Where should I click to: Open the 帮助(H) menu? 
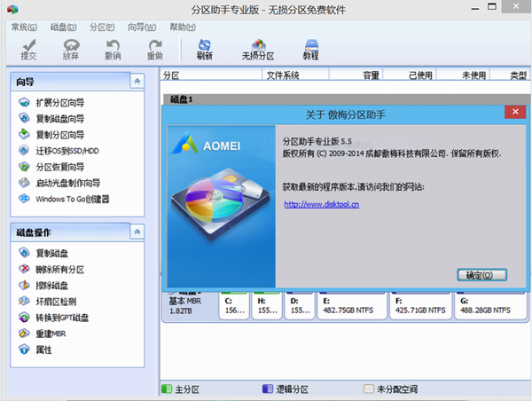pyautogui.click(x=183, y=28)
